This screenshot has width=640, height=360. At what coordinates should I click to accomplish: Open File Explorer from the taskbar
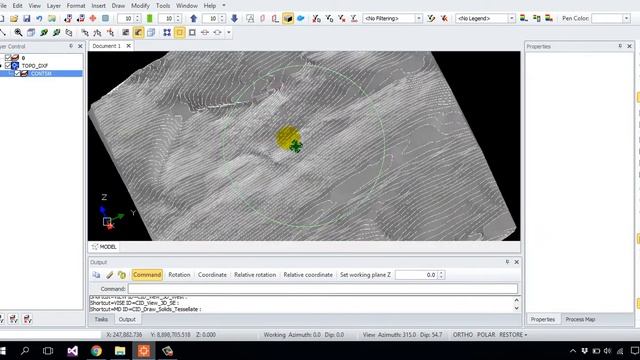[x=120, y=351]
